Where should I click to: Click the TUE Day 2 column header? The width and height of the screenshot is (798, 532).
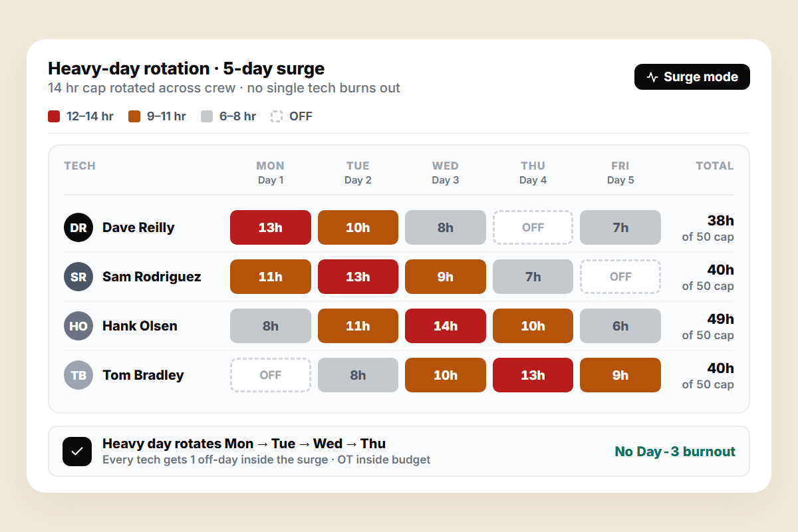358,172
